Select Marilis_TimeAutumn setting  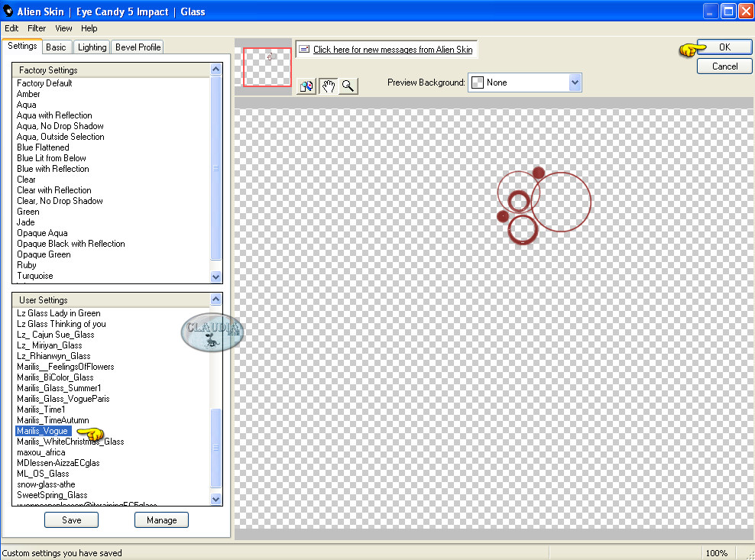pyautogui.click(x=53, y=420)
